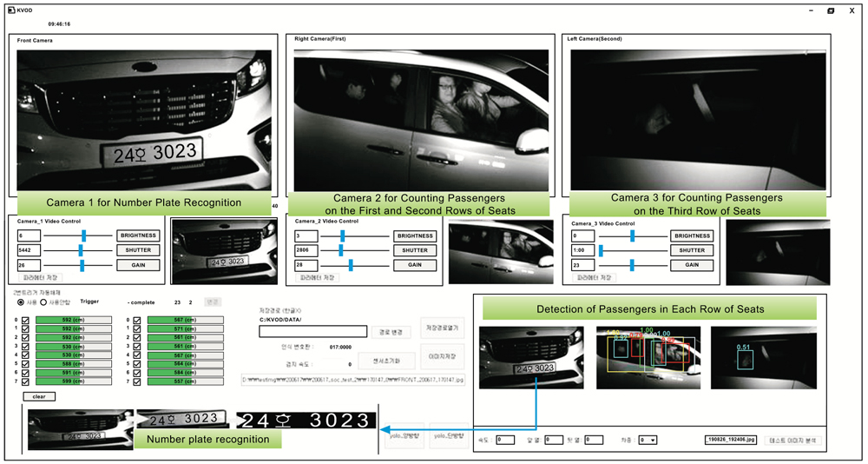The image size is (868, 464).
Task: Minimize the KVOD window
Action: 811,10
